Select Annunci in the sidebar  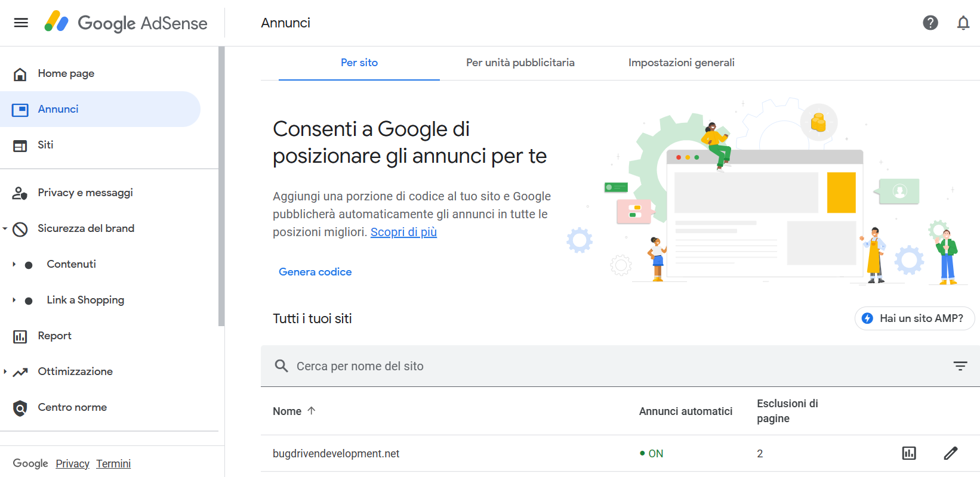click(x=100, y=109)
